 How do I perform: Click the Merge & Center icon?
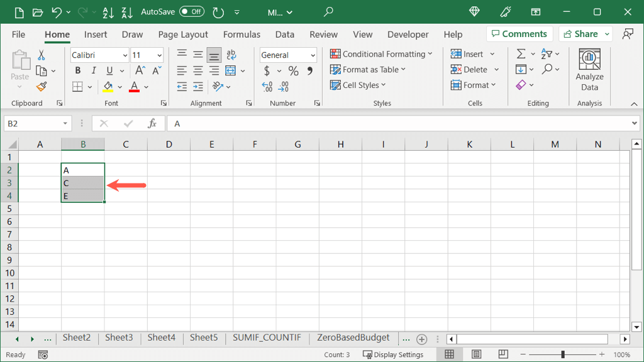coord(230,70)
